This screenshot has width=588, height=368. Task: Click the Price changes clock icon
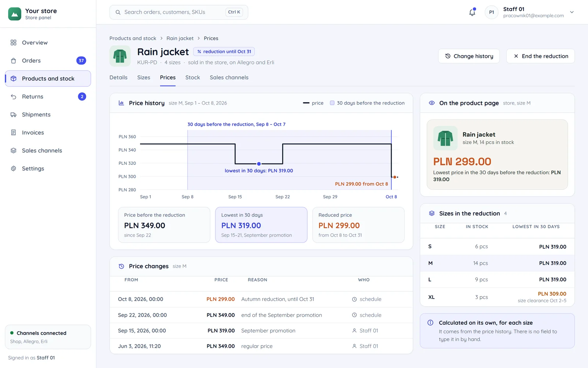(121, 266)
